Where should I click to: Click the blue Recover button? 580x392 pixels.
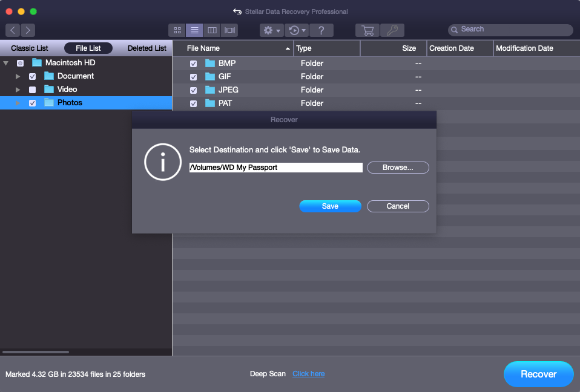[x=539, y=374]
